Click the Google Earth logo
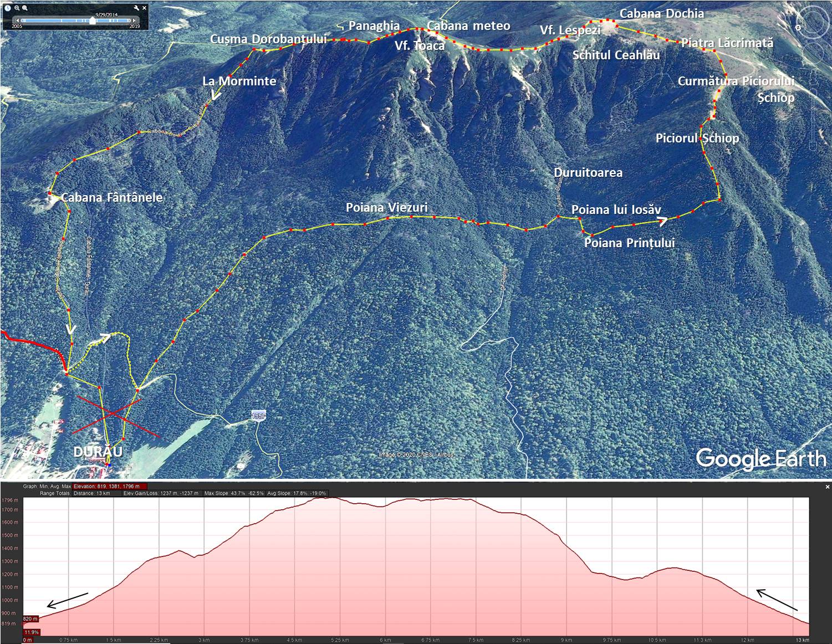 [x=760, y=459]
